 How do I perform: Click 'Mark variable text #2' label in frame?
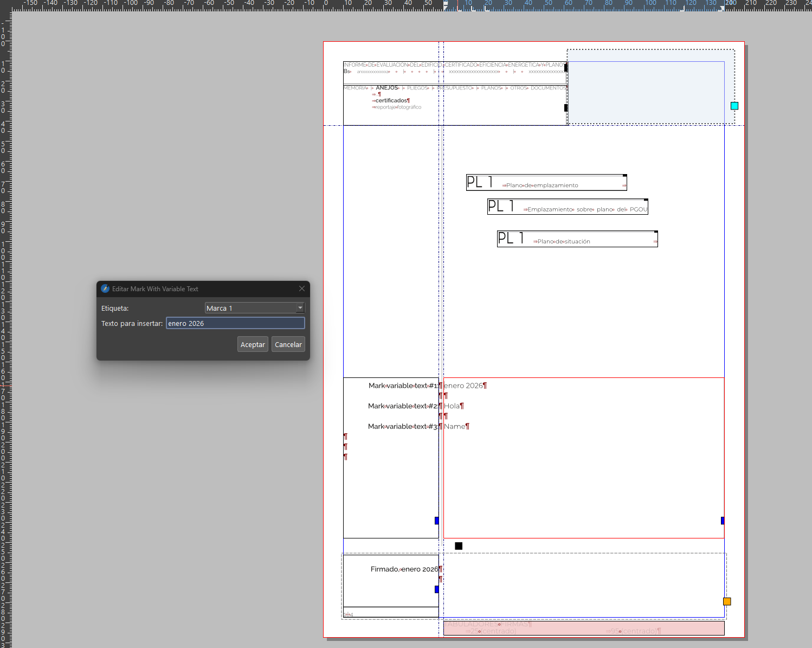[403, 406]
